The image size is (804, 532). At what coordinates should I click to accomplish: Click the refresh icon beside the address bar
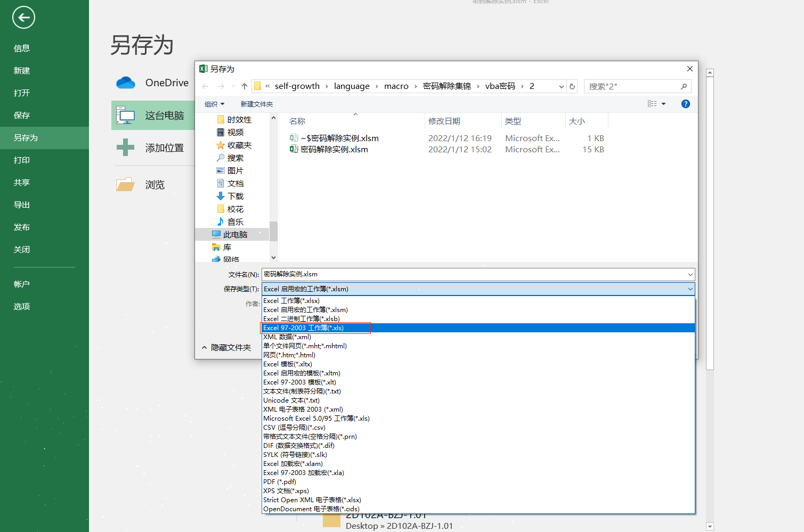(572, 86)
